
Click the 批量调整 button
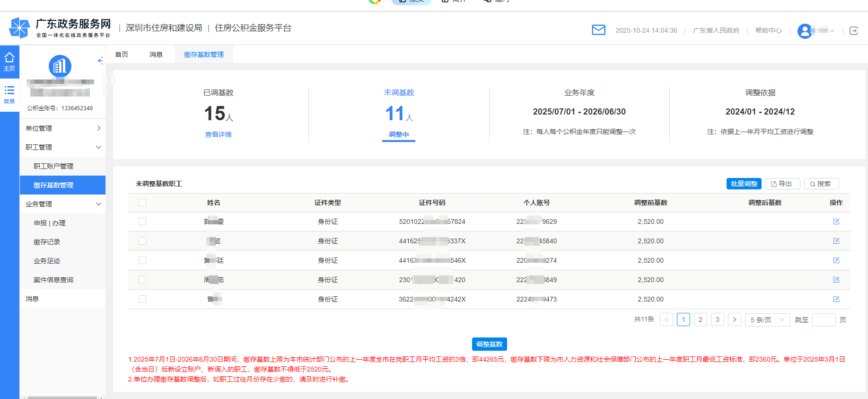(x=744, y=184)
